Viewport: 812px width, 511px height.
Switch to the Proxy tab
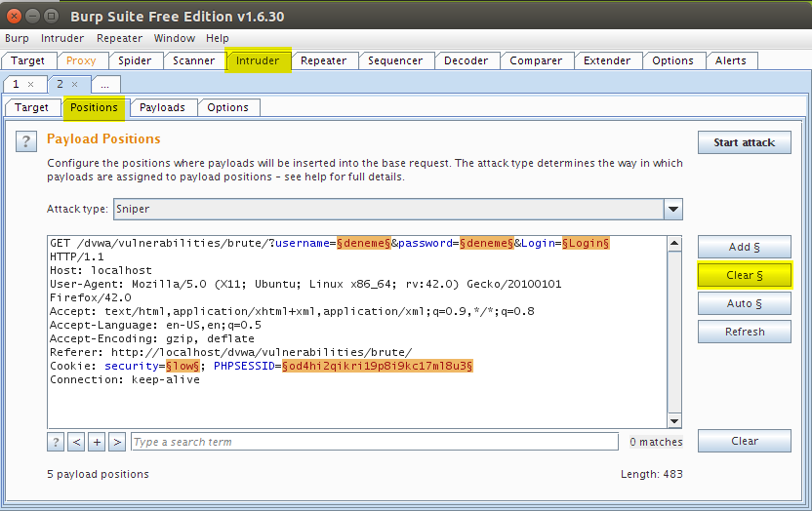81,60
